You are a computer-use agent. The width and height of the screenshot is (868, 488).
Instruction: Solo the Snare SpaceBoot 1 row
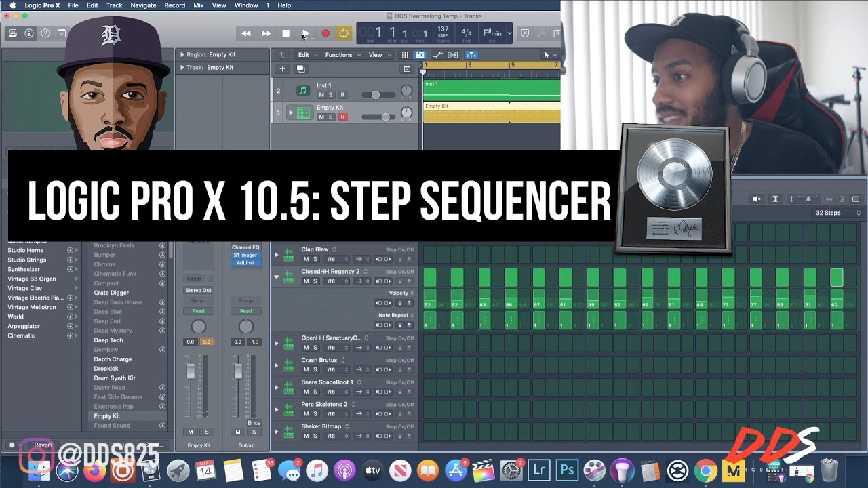[x=315, y=392]
